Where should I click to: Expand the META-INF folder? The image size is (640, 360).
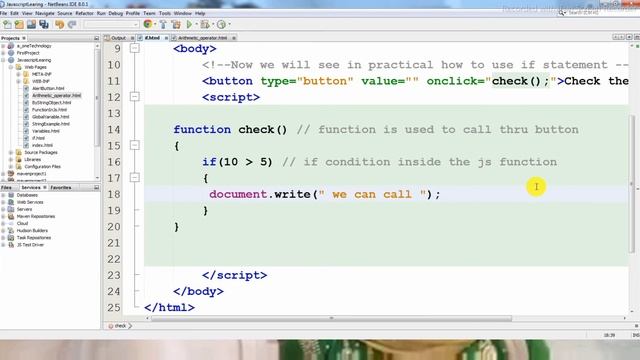(x=18, y=74)
